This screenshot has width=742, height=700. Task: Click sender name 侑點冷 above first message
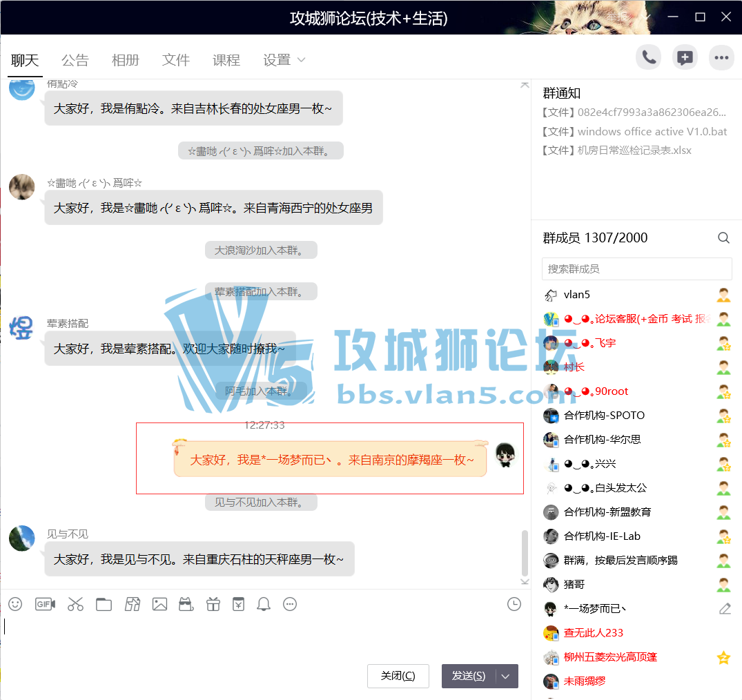click(62, 84)
